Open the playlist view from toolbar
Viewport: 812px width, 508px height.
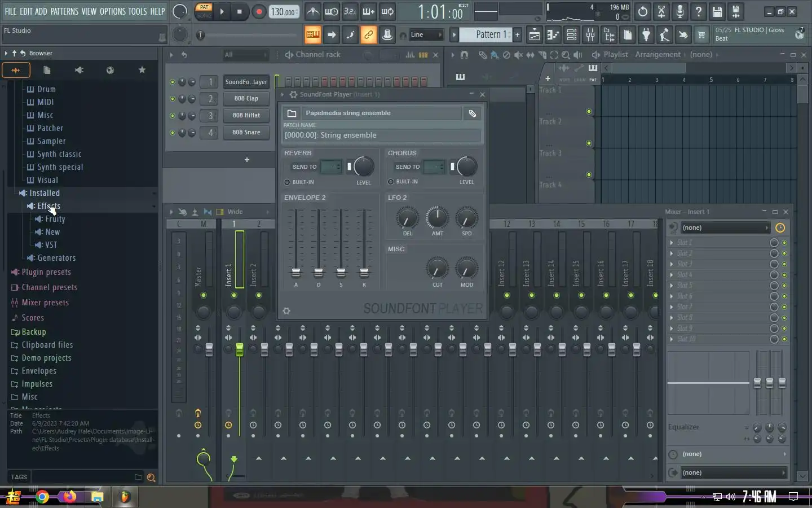pos(534,35)
